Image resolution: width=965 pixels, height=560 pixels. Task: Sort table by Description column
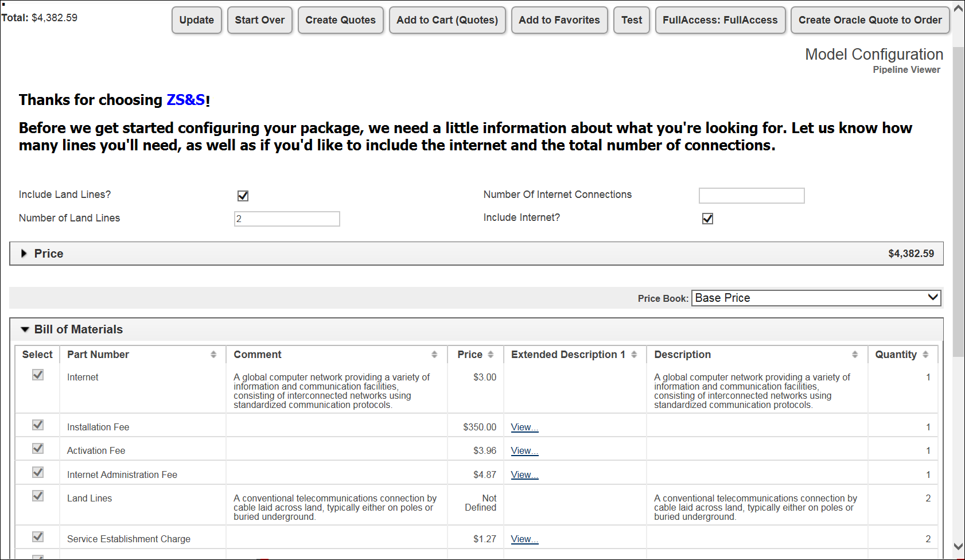click(x=855, y=355)
